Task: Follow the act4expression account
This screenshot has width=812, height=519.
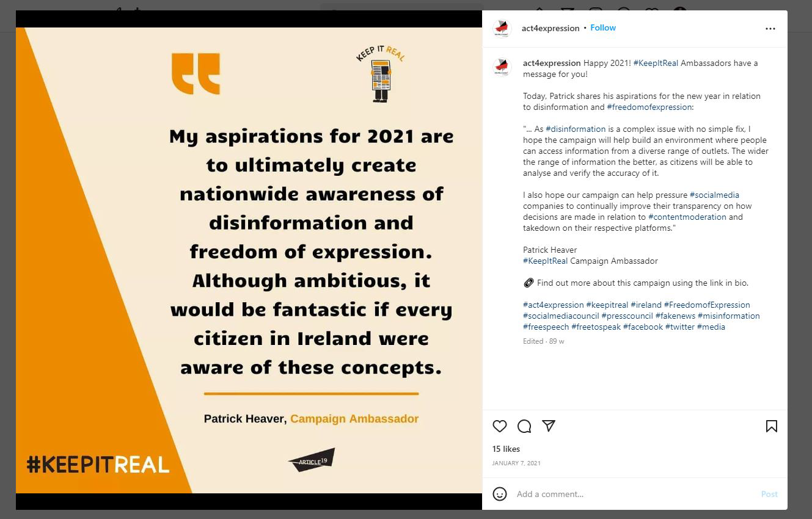Action: tap(603, 28)
